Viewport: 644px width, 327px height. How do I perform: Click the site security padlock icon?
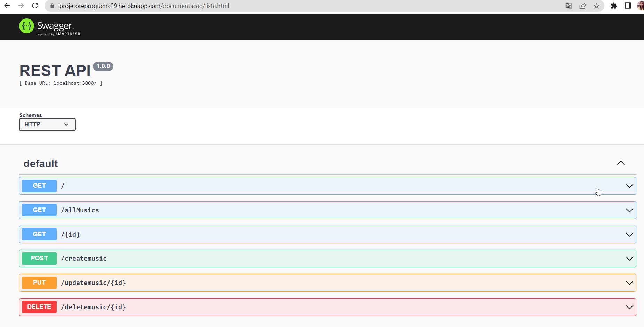click(52, 6)
